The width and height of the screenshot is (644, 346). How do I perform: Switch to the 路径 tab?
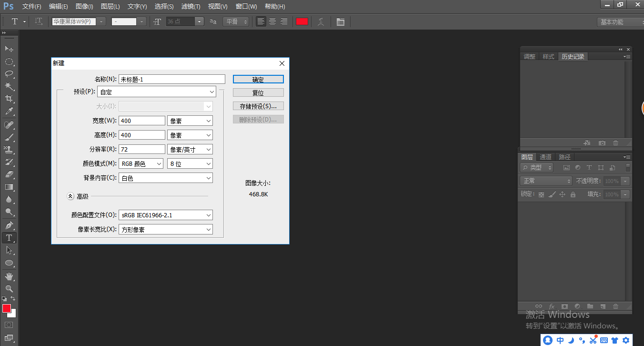pyautogui.click(x=564, y=157)
